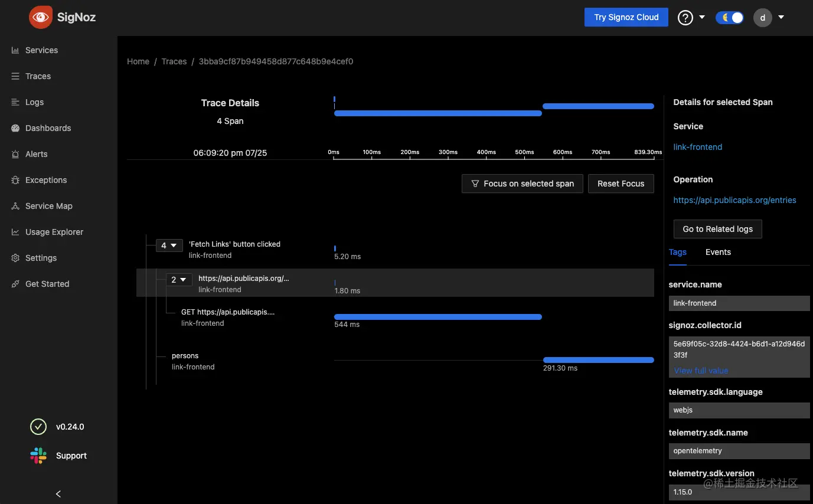This screenshot has width=813, height=504.
Task: Collapse the api.publicapis.org span with 2 children
Action: tap(178, 280)
